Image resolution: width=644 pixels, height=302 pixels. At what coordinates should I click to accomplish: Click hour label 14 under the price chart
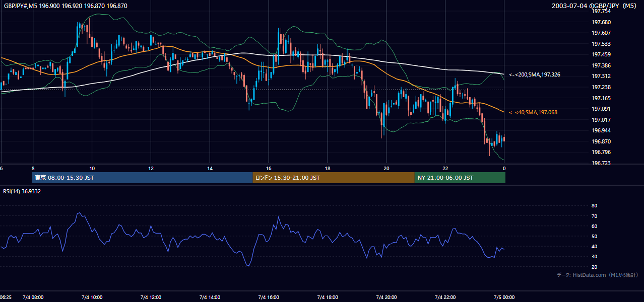[x=210, y=168]
